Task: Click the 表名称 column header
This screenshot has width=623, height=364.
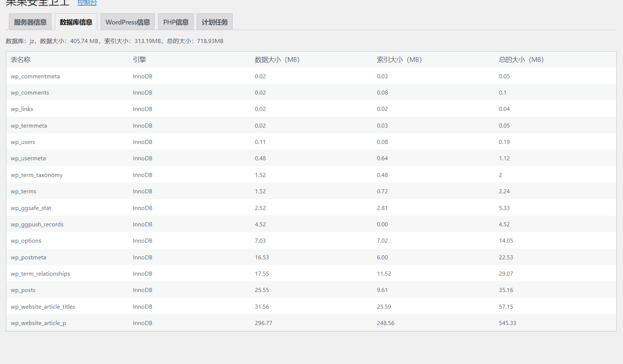Action: pyautogui.click(x=21, y=60)
